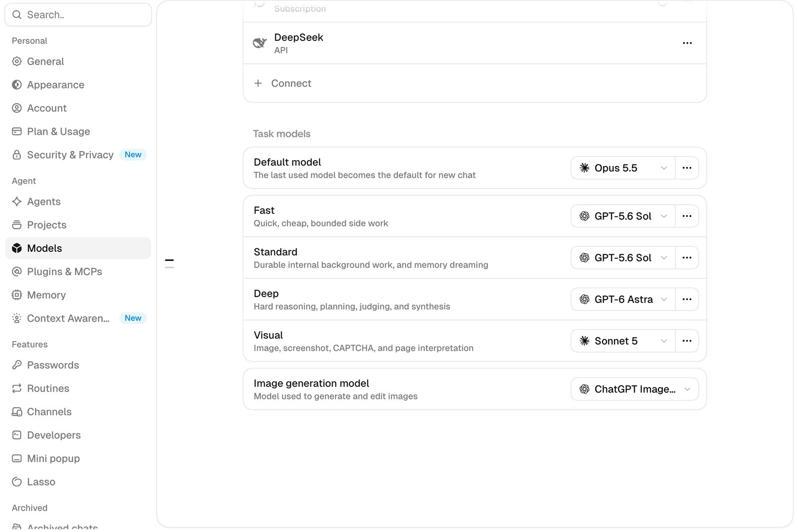
Task: Go to the Developers settings page
Action: (x=78, y=435)
